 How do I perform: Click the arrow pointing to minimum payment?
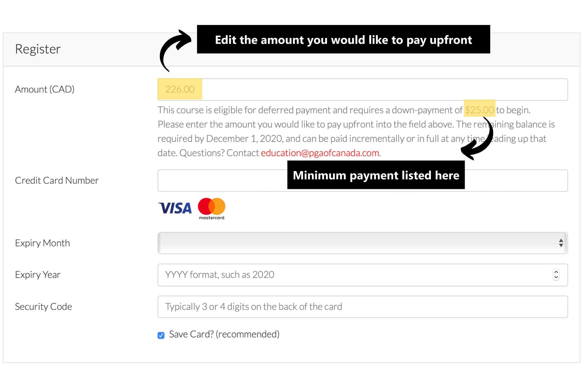477,139
